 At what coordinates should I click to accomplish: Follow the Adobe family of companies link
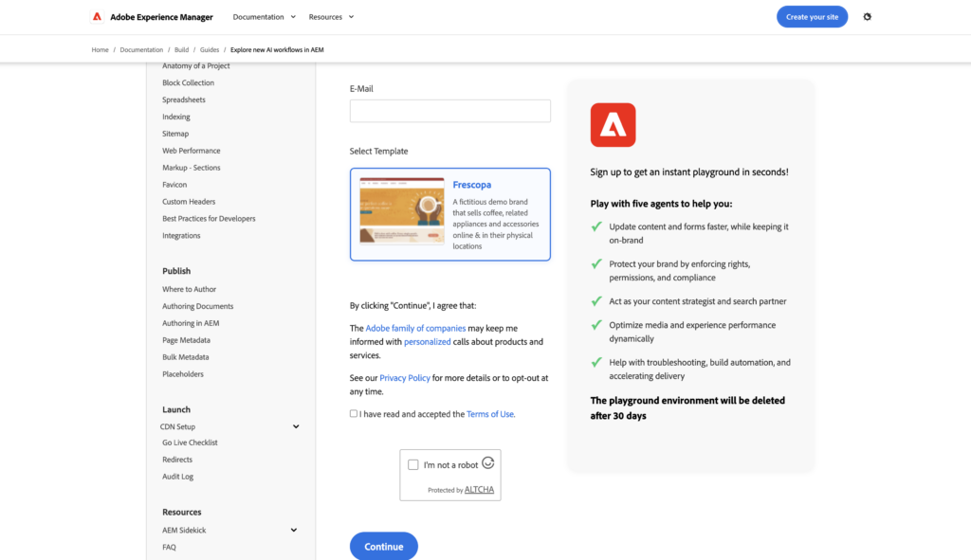click(415, 328)
